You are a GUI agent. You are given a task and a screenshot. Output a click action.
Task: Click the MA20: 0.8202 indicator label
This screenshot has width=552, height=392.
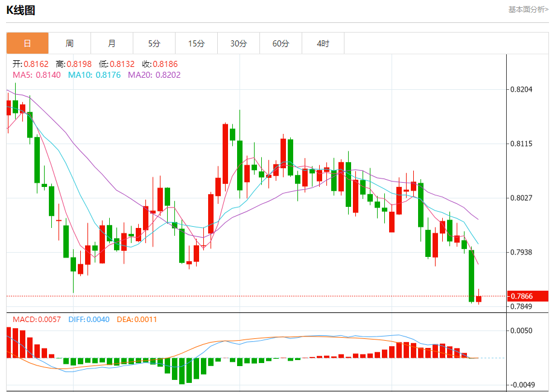coord(154,75)
